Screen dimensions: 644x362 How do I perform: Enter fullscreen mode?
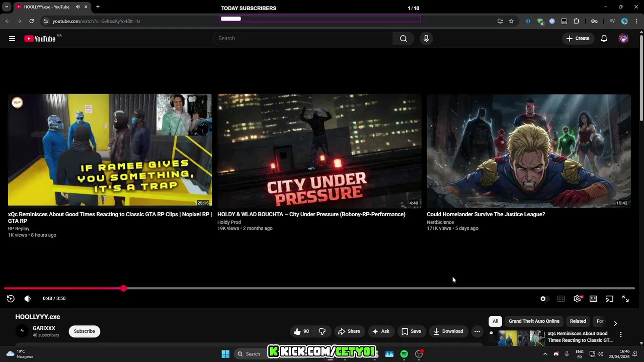(625, 299)
